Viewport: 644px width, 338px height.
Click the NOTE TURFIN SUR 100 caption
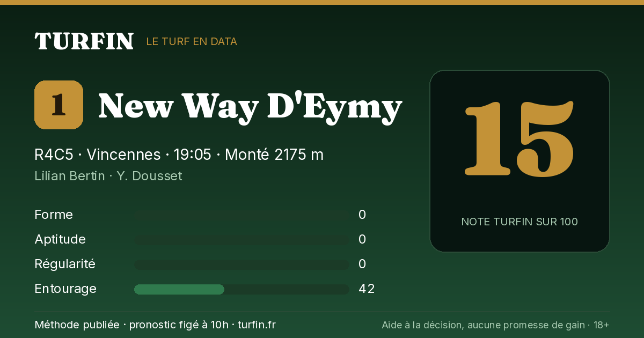519,222
